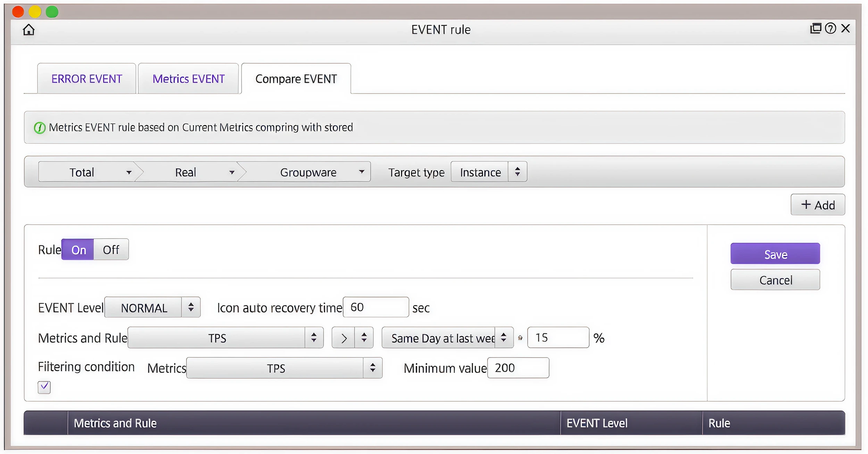Click the + Add button

[818, 205]
